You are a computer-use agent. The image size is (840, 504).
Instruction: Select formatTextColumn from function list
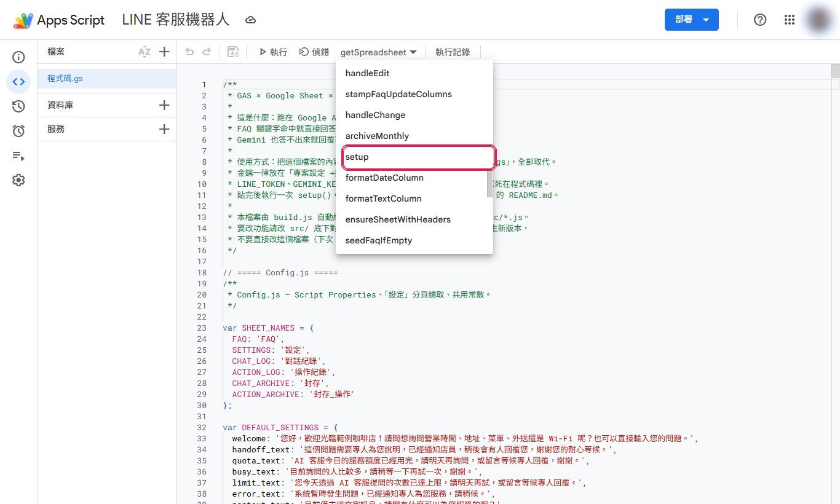pyautogui.click(x=414, y=199)
